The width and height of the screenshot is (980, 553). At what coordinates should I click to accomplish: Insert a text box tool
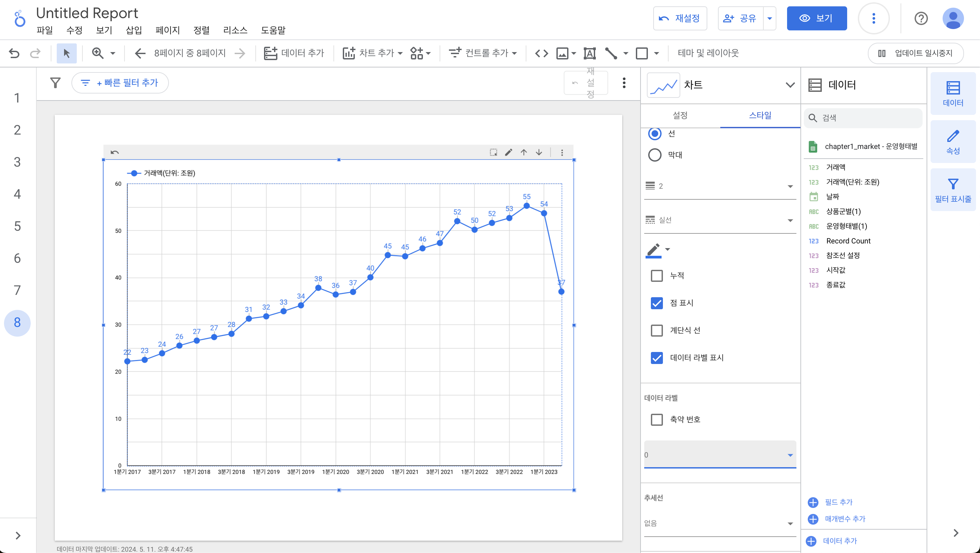click(x=589, y=53)
